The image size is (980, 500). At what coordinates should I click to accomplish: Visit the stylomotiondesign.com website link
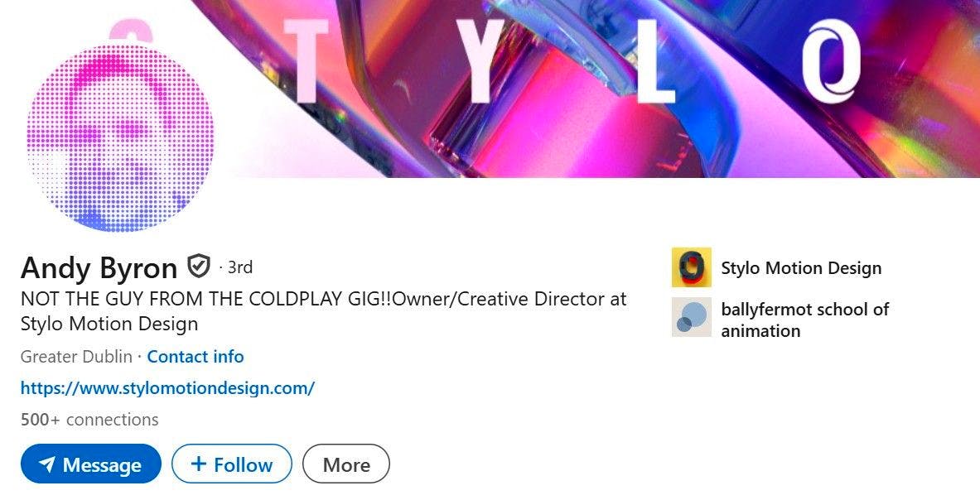coord(167,387)
